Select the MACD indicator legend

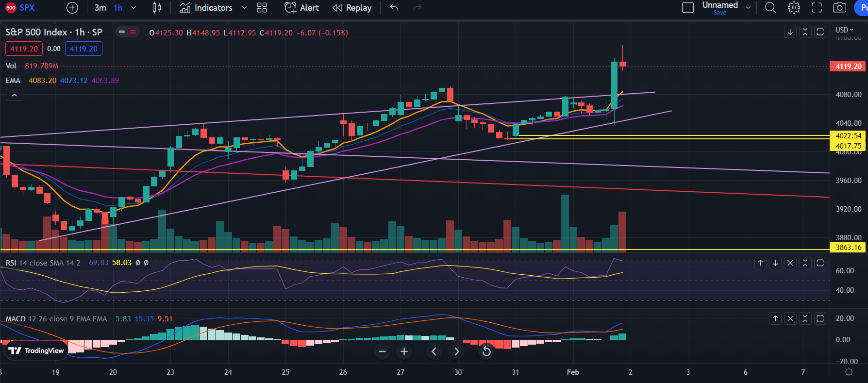pos(16,319)
